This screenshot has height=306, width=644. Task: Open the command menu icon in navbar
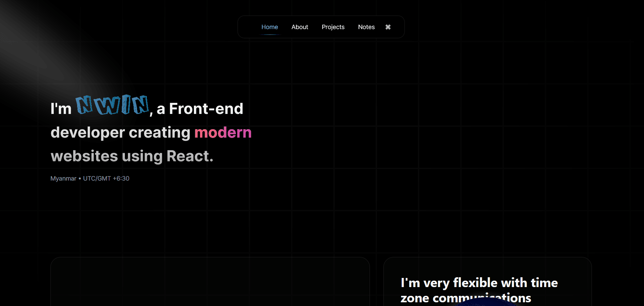pos(388,27)
